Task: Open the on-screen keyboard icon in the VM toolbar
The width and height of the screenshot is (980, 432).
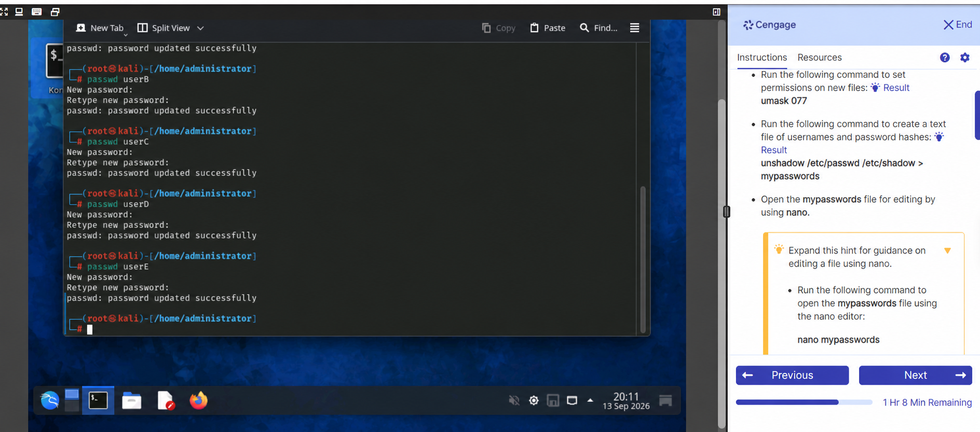Action: 37,11
